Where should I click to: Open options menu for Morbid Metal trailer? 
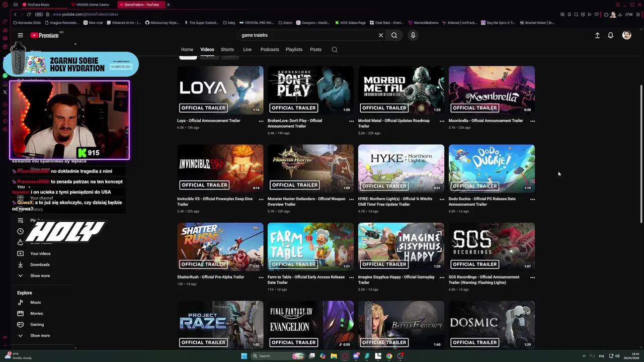(442, 121)
